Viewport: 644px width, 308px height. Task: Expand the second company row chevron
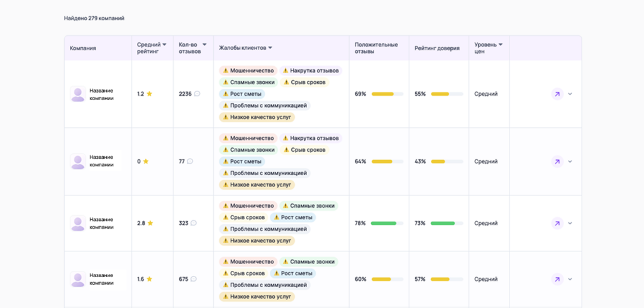570,161
